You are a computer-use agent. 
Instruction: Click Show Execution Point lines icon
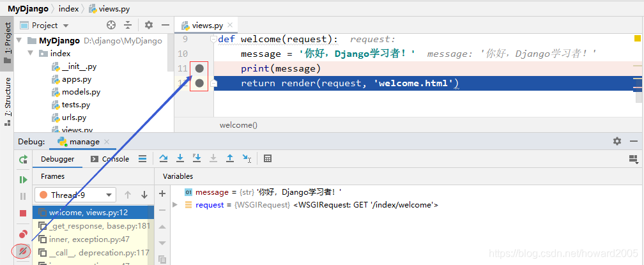point(142,158)
